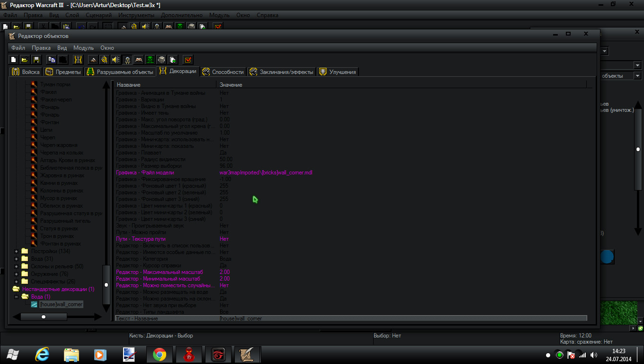644x364 pixels.
Task: Select the Графика - Файл модели row
Action: [x=351, y=173]
